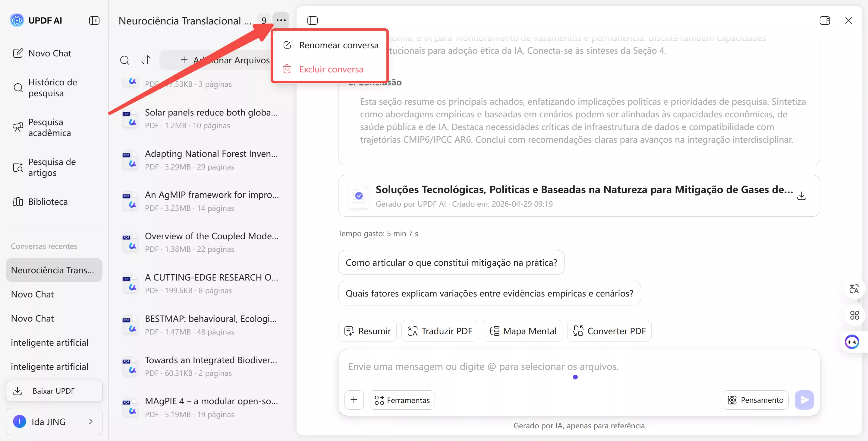Image resolution: width=868 pixels, height=441 pixels.
Task: Open the Biblioteca section
Action: coord(40,201)
